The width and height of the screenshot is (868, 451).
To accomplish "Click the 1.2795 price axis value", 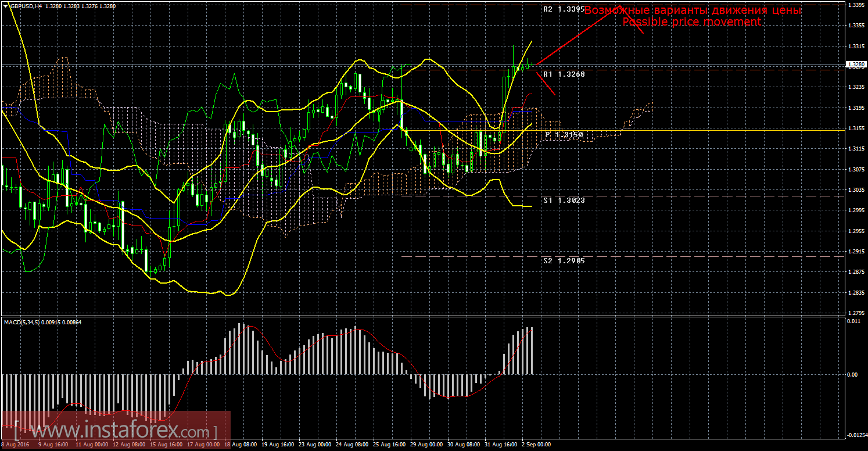I will coord(856,314).
